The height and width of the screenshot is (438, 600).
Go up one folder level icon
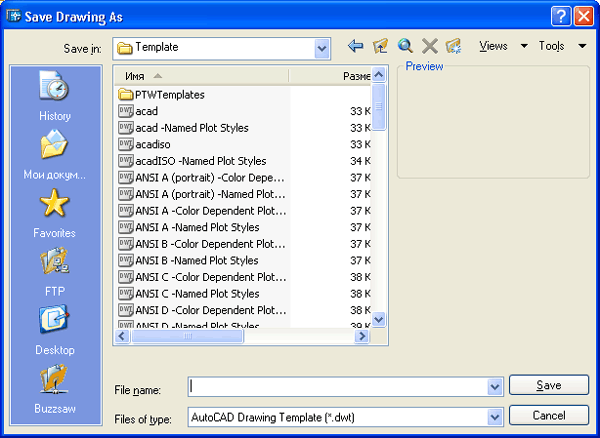pos(380,46)
